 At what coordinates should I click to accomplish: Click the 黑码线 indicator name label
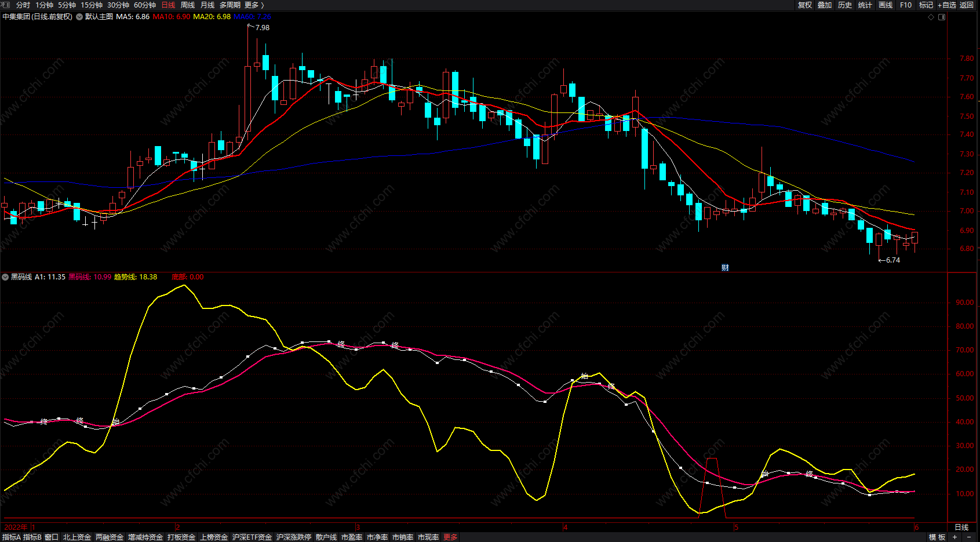21,277
